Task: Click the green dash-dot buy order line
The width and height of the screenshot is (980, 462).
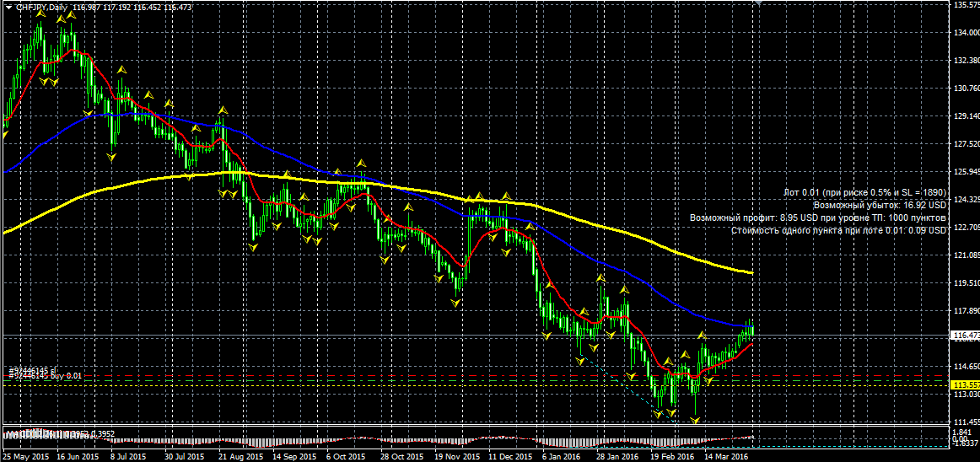Action: (x=475, y=380)
